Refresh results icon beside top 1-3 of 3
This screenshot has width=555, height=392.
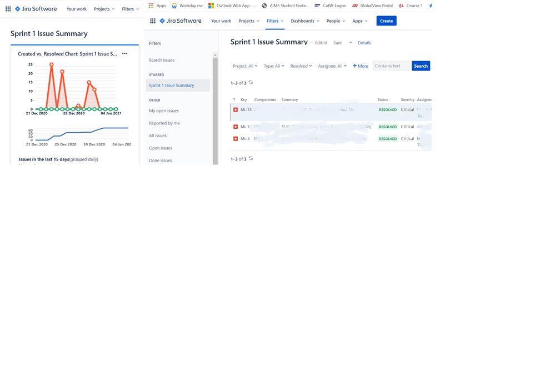pos(251,82)
